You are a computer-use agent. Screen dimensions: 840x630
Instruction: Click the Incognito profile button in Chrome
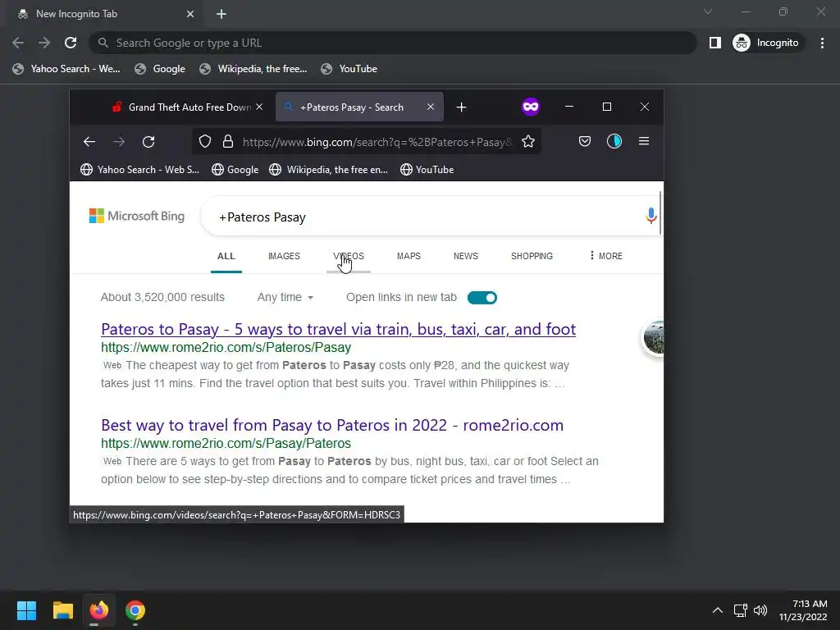point(767,43)
